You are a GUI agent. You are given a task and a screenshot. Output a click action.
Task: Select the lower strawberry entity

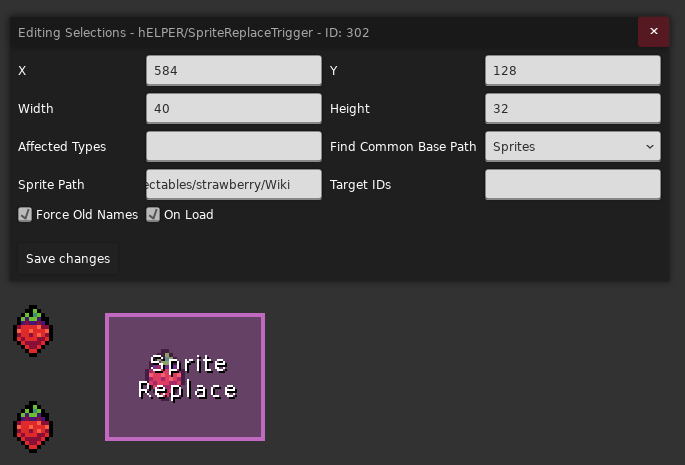coord(33,428)
